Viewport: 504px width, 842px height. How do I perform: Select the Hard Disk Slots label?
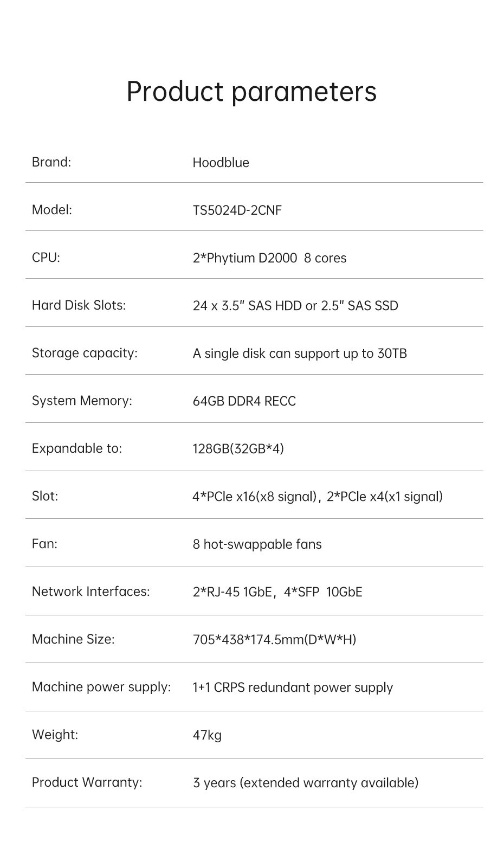click(x=79, y=305)
